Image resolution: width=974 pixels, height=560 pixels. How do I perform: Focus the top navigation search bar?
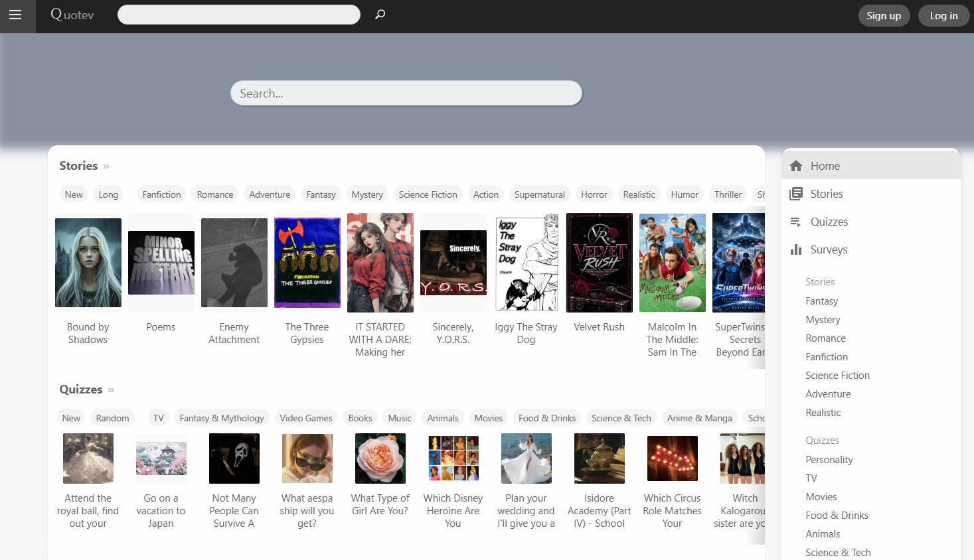pos(239,15)
